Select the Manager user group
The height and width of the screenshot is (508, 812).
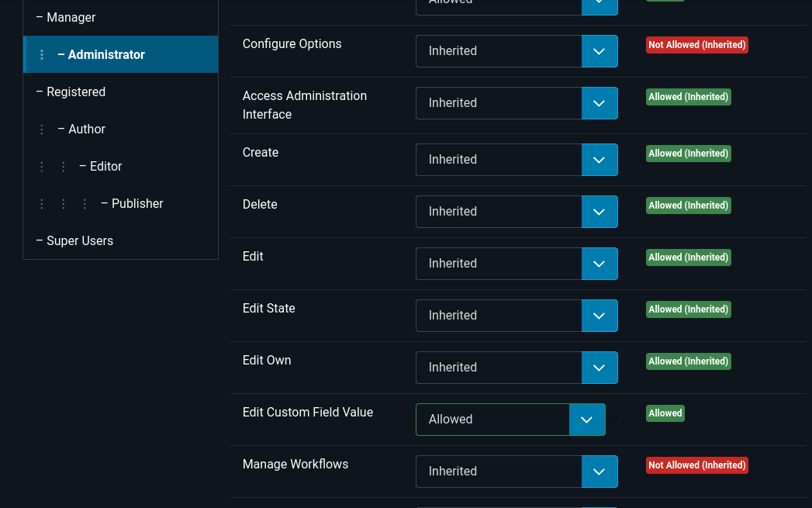pyautogui.click(x=120, y=18)
